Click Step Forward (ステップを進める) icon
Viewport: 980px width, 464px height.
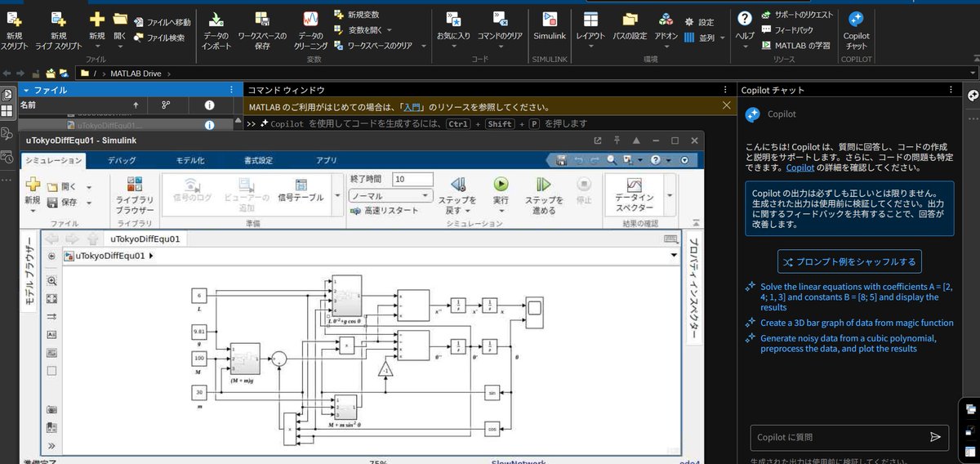pos(543,185)
